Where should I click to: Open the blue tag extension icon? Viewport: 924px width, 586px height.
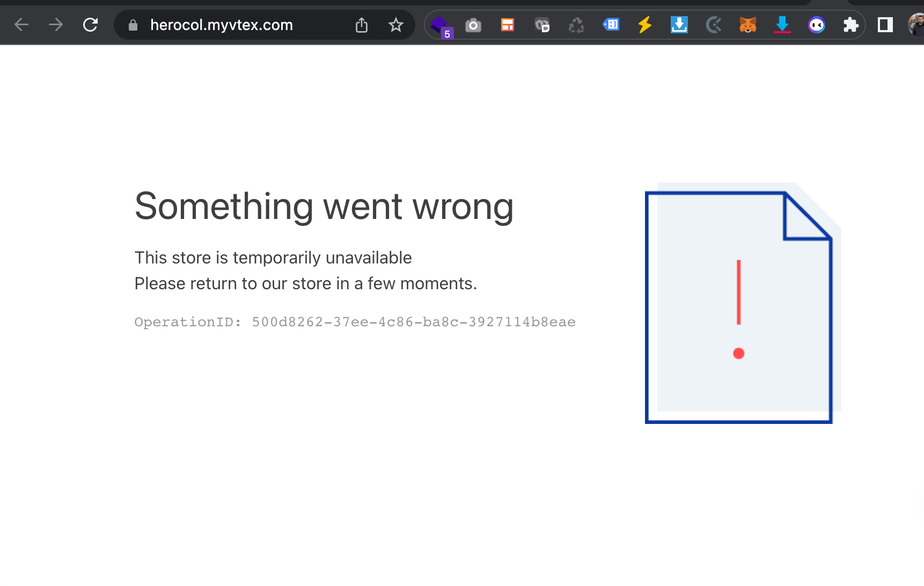point(611,25)
